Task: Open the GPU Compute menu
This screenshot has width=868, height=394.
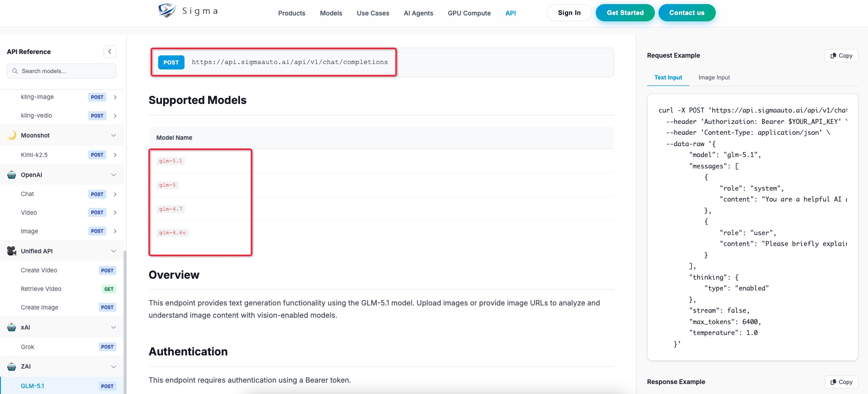Action: tap(469, 13)
